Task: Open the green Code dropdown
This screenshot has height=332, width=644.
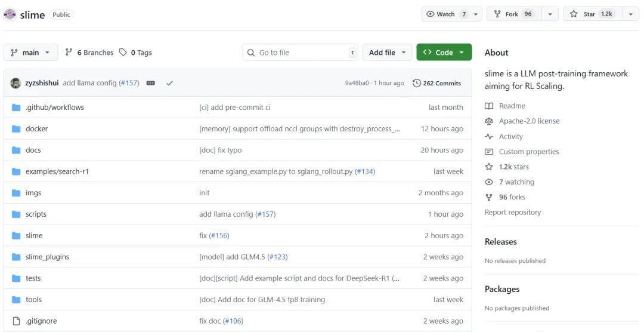Action: pos(444,52)
